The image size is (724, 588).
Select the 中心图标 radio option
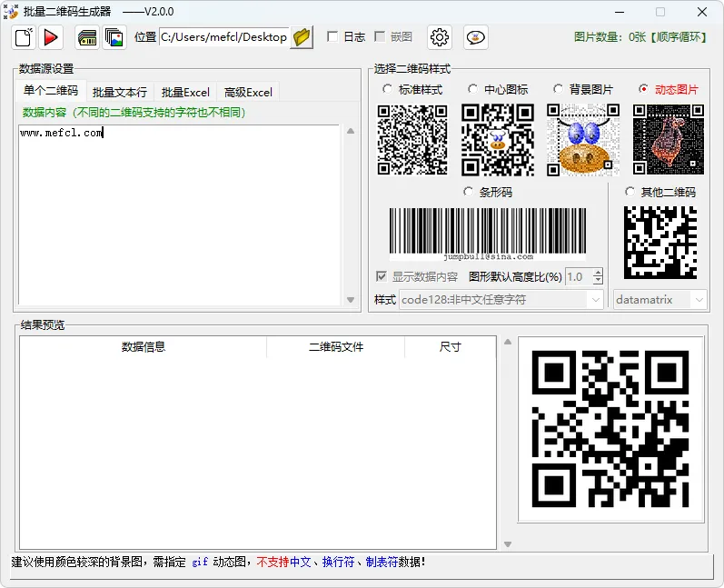472,89
